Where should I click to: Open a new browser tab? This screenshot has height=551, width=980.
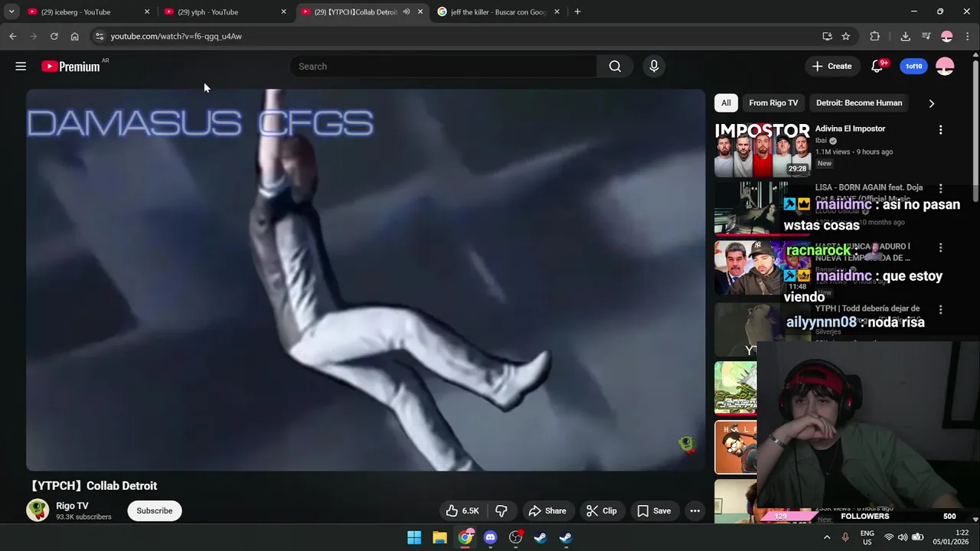pos(577,12)
